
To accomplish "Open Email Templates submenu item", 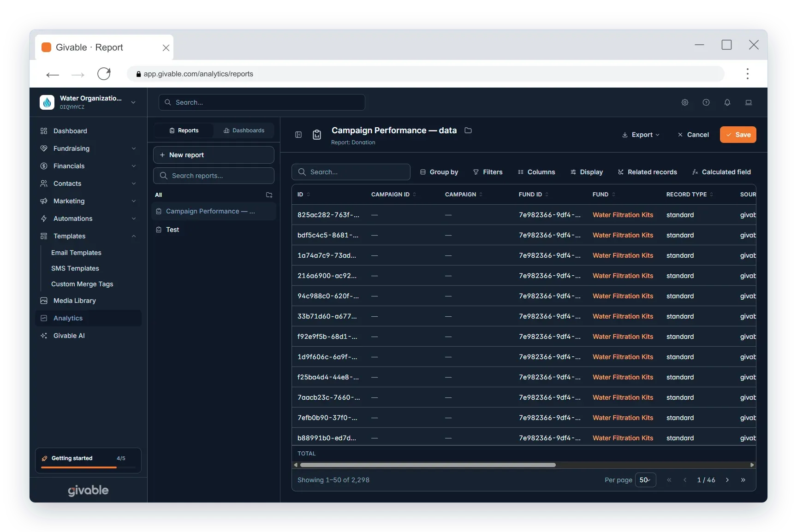I will [76, 253].
